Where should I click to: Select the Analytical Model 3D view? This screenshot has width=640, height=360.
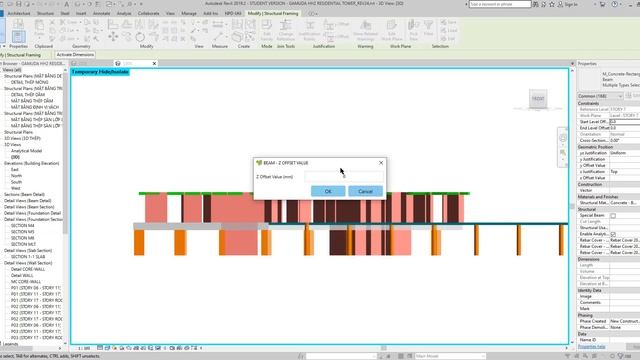(26, 151)
